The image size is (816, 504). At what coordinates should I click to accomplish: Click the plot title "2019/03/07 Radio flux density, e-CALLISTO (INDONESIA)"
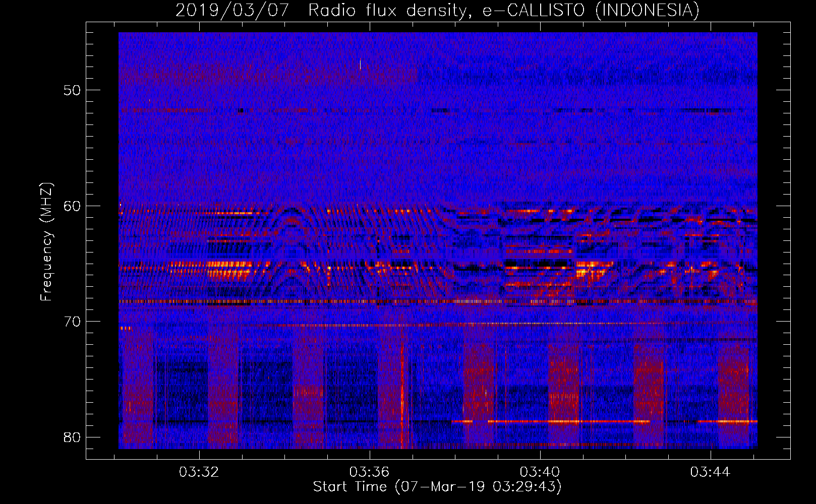[x=437, y=11]
